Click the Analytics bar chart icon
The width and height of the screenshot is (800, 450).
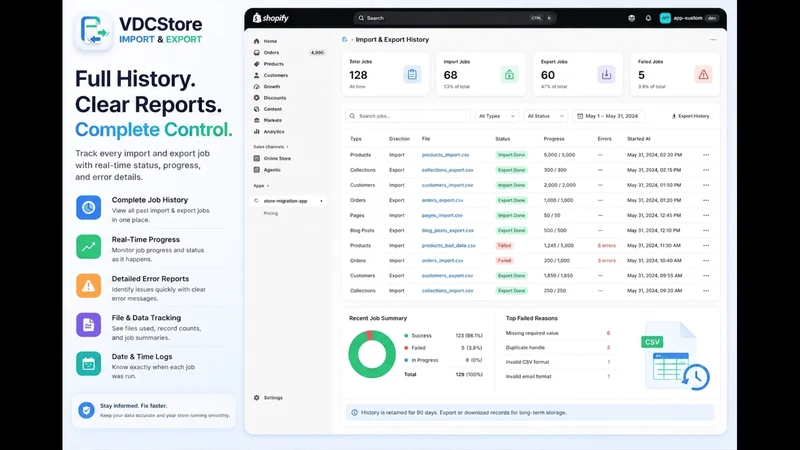[x=257, y=131]
